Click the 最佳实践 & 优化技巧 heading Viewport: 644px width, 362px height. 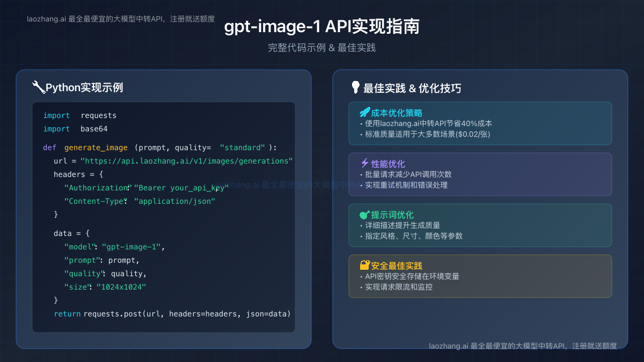412,88
